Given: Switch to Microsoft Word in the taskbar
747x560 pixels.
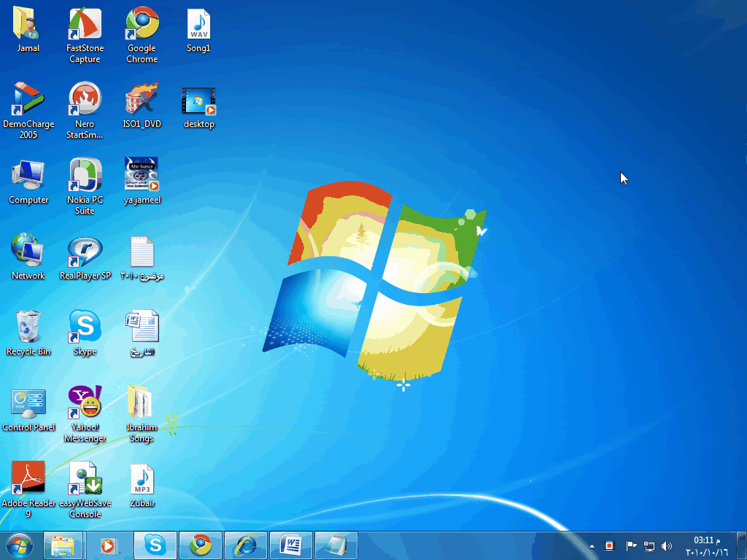Looking at the screenshot, I should (291, 545).
